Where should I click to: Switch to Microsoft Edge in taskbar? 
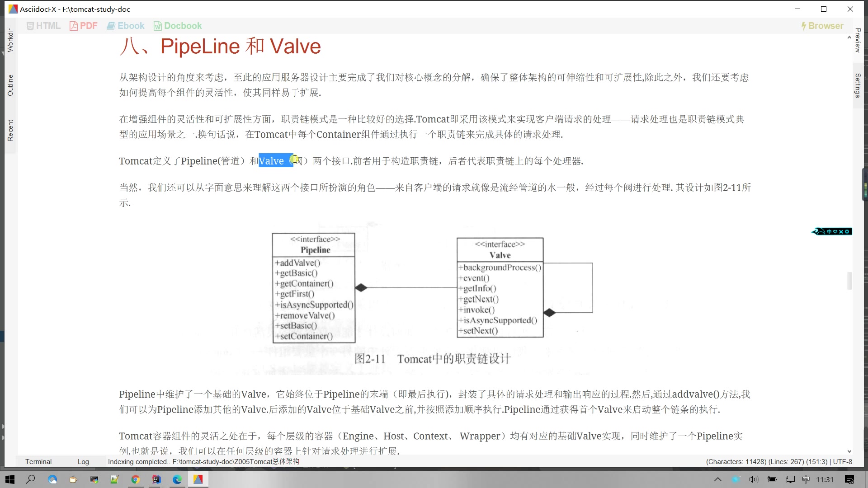click(x=177, y=479)
